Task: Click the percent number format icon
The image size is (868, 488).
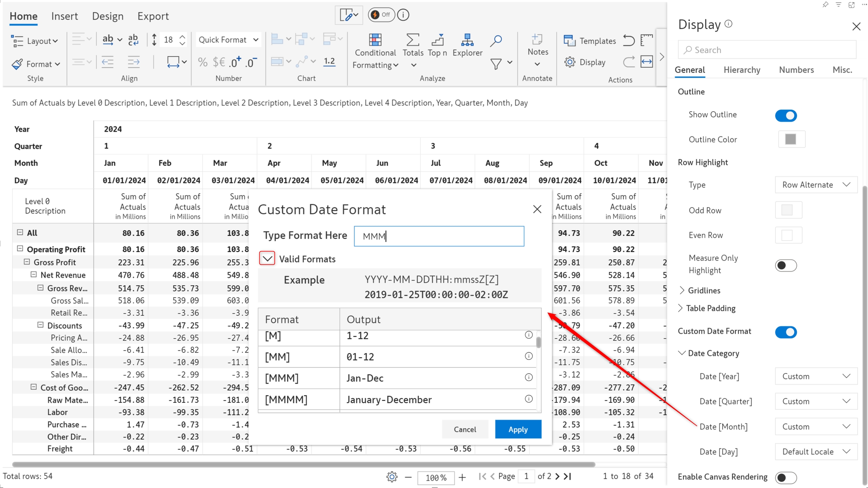Action: point(203,62)
